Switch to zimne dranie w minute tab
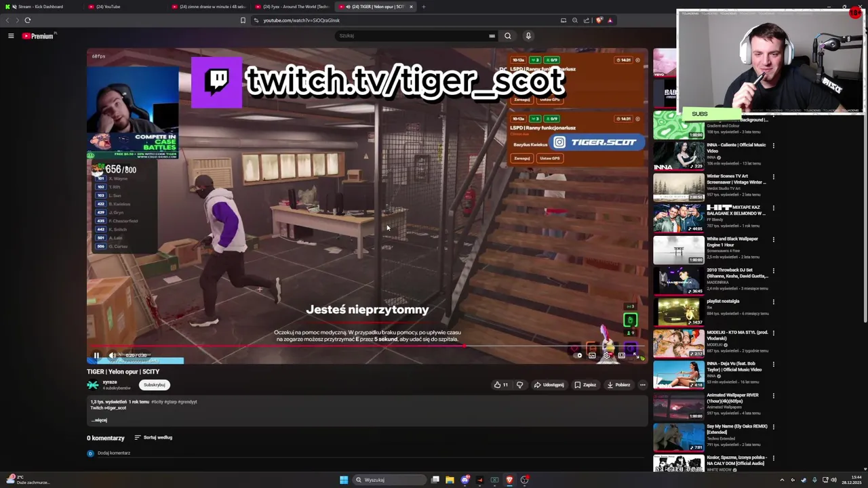This screenshot has height=488, width=868. [x=209, y=7]
